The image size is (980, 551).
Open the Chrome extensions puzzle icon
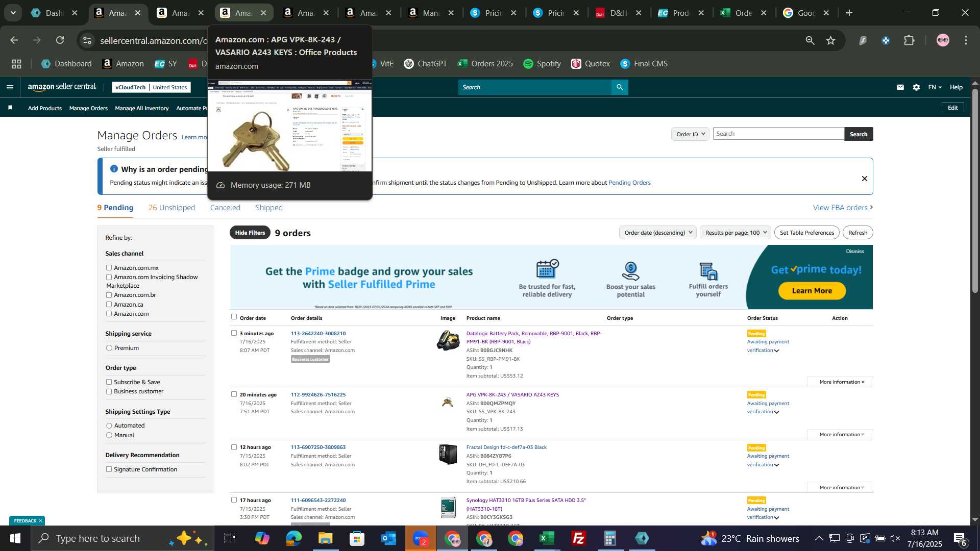tap(909, 40)
